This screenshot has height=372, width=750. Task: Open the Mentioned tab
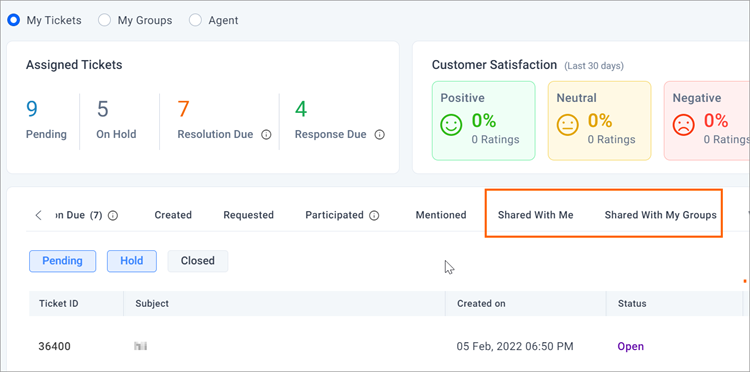(441, 215)
